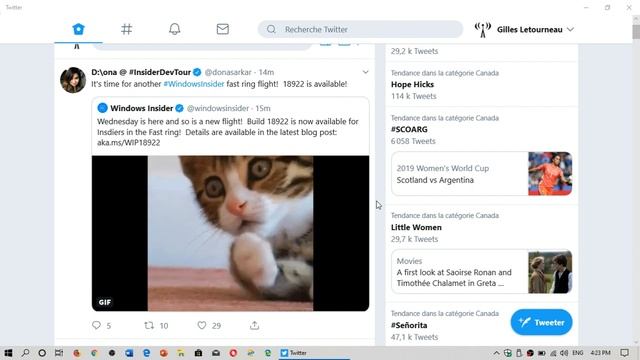
Task: Expand the tweet options chevron for D:\ona
Action: (x=365, y=72)
